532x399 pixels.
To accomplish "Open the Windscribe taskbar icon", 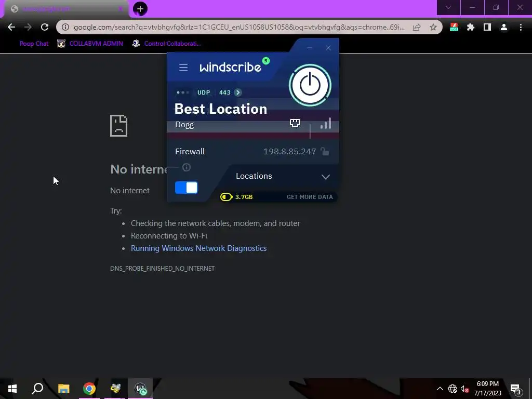I will 140,389.
